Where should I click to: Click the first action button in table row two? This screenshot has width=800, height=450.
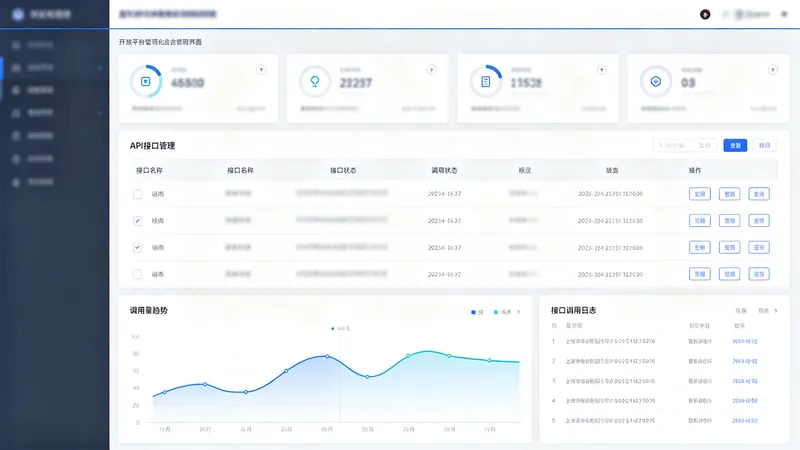tap(699, 220)
